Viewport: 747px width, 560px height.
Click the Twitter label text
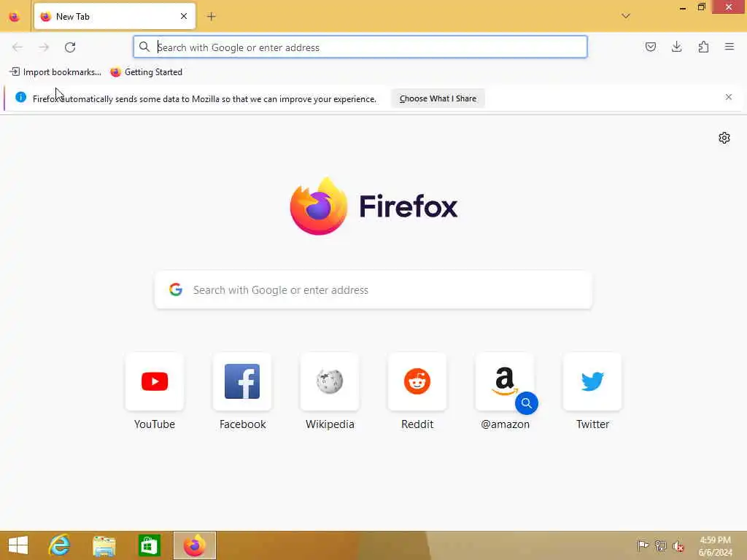[592, 424]
